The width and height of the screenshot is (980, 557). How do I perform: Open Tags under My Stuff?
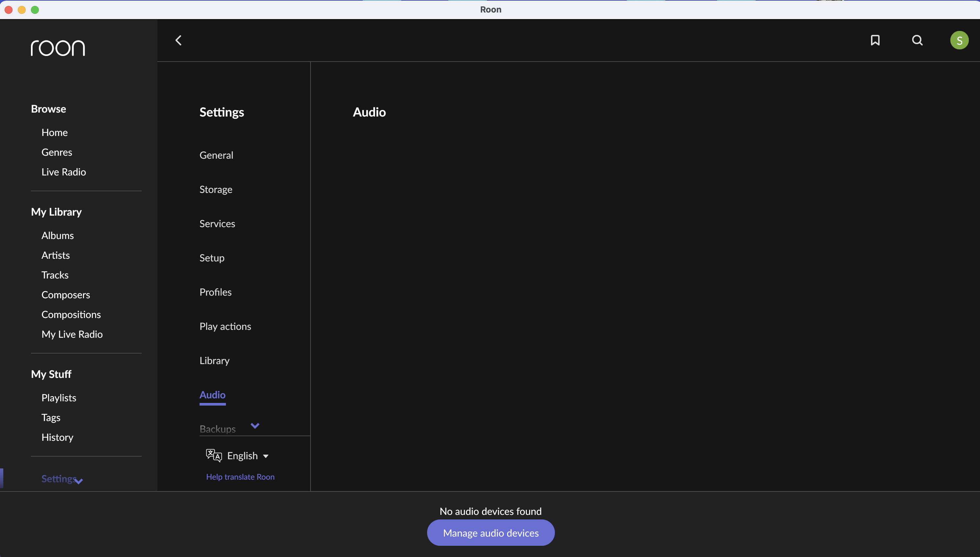51,417
